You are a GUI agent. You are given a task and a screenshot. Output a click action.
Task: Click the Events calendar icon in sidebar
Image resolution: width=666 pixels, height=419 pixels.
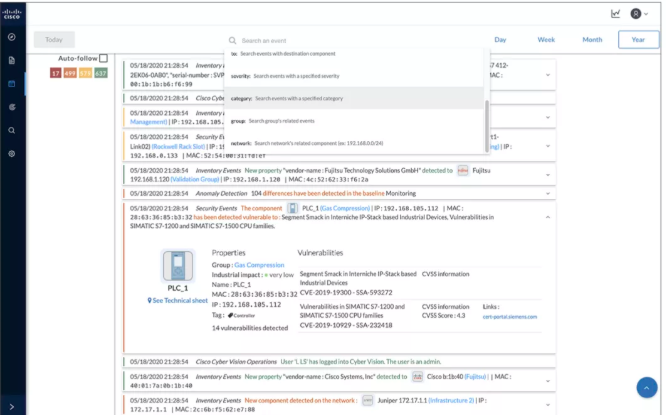(11, 84)
